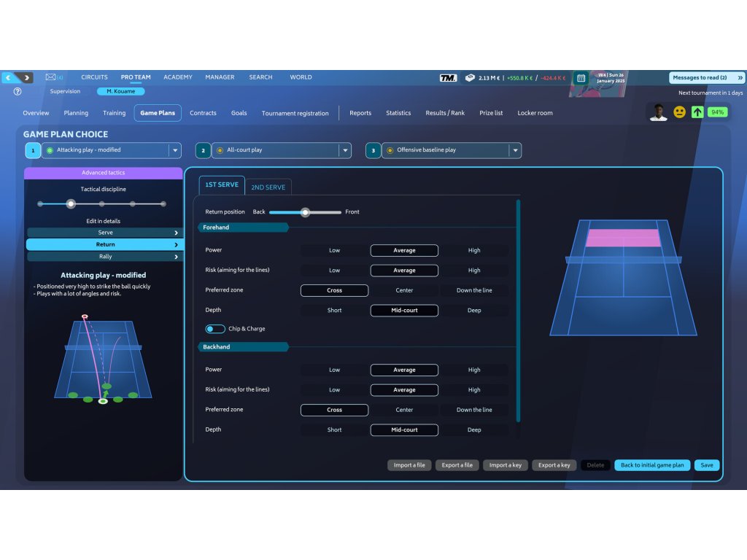Open the Planning tab
The image size is (747, 560).
[x=76, y=113]
